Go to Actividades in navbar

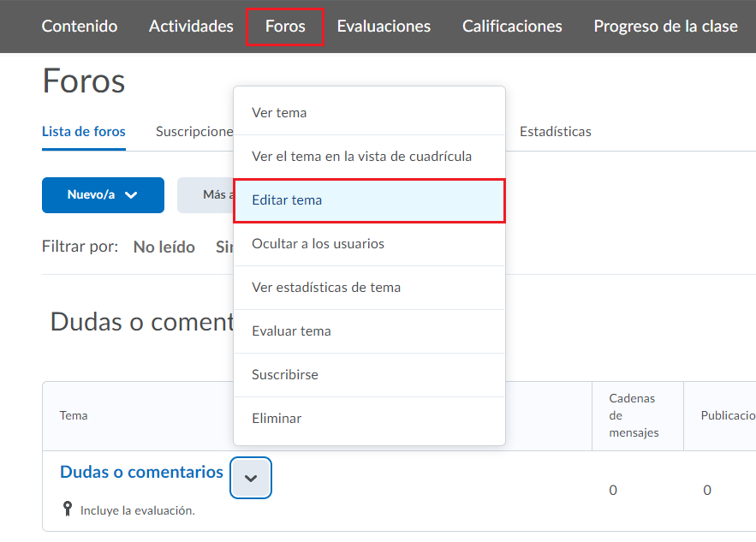(191, 26)
